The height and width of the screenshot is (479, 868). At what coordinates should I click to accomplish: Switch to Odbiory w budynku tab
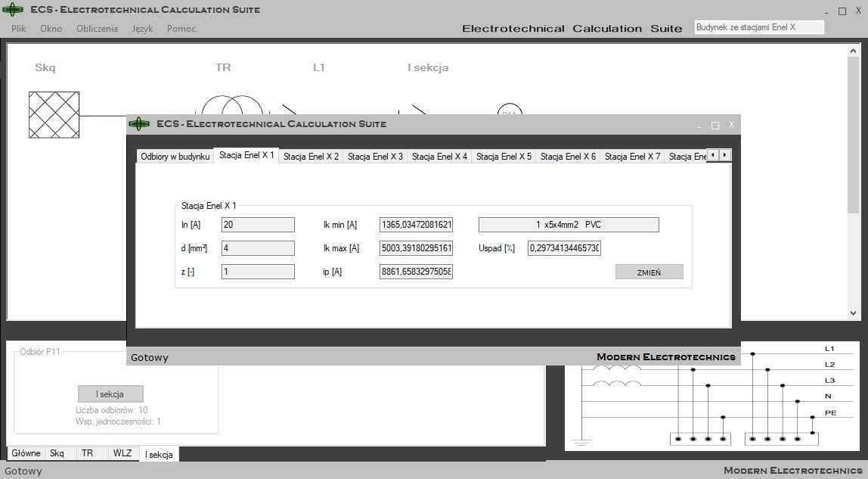[175, 157]
